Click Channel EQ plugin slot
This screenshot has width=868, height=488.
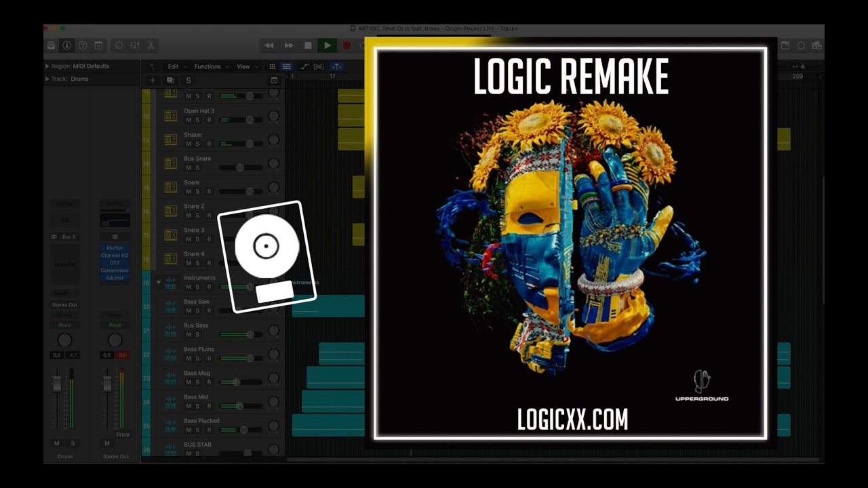(x=115, y=256)
